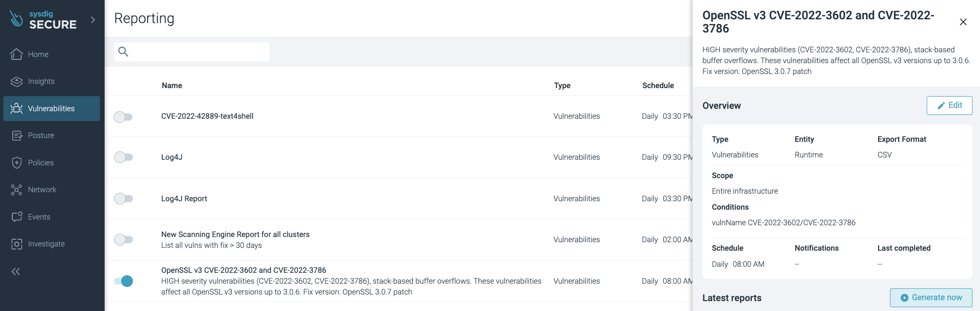
Task: Click 'Entire infrastructure' scope value
Action: click(x=745, y=191)
